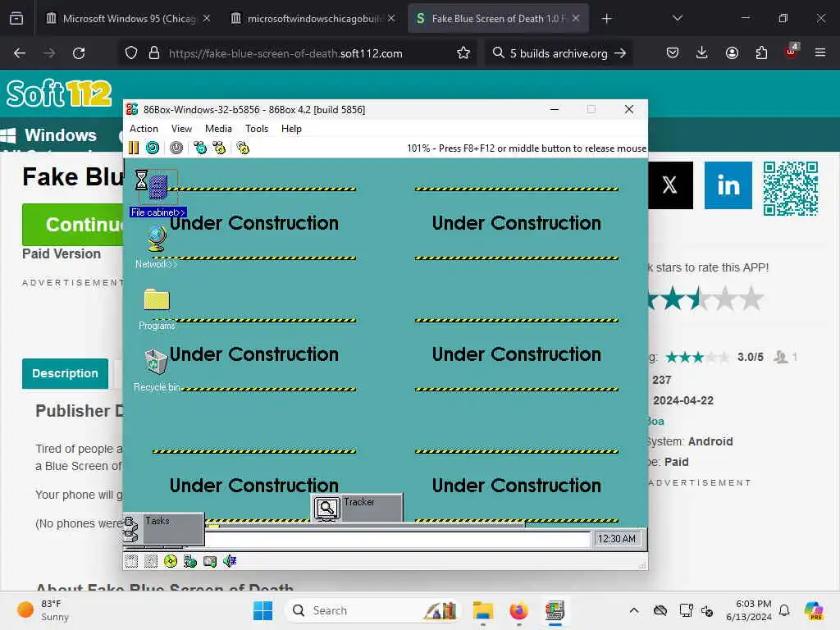
Task: Click uBlock Origin extension icon
Action: tap(791, 52)
